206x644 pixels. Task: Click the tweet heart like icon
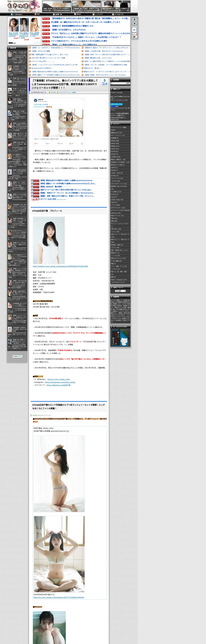pos(58,144)
